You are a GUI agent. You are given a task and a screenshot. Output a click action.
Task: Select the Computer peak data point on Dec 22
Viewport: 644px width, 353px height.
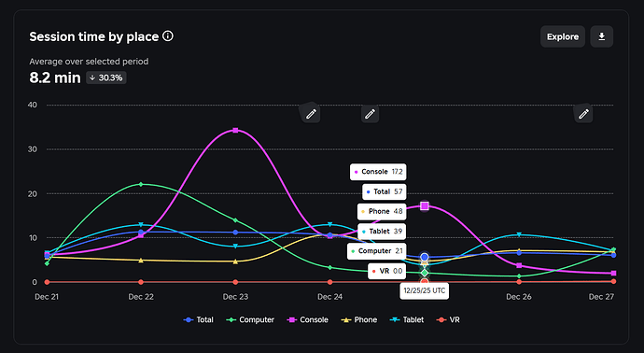click(141, 184)
